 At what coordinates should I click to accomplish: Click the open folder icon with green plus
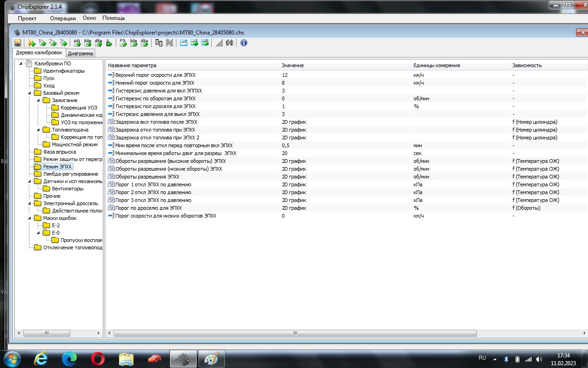pos(31,43)
